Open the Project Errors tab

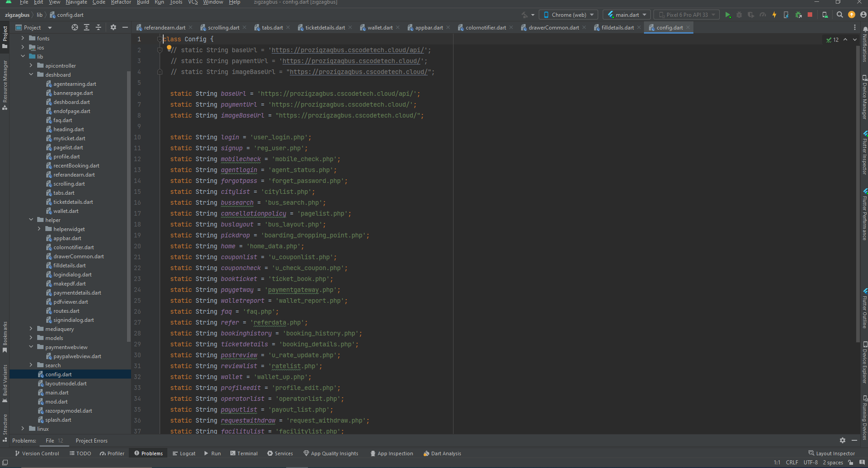(92, 441)
